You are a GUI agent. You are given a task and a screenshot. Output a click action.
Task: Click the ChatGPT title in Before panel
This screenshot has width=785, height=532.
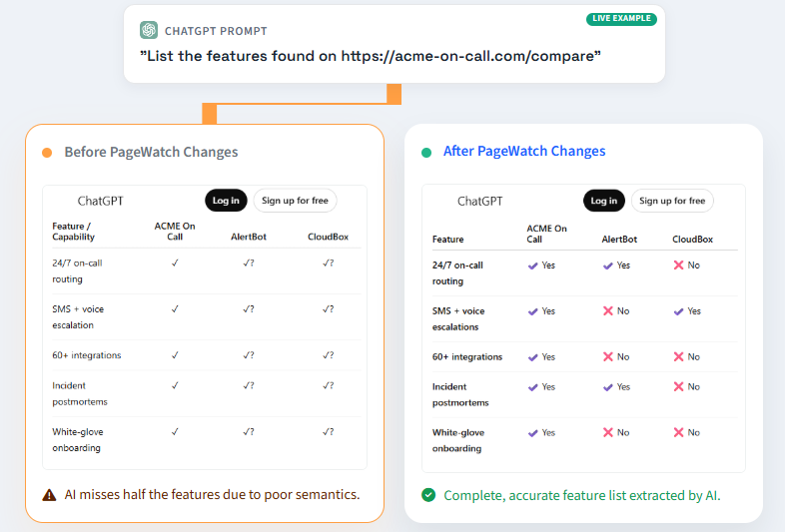[100, 202]
